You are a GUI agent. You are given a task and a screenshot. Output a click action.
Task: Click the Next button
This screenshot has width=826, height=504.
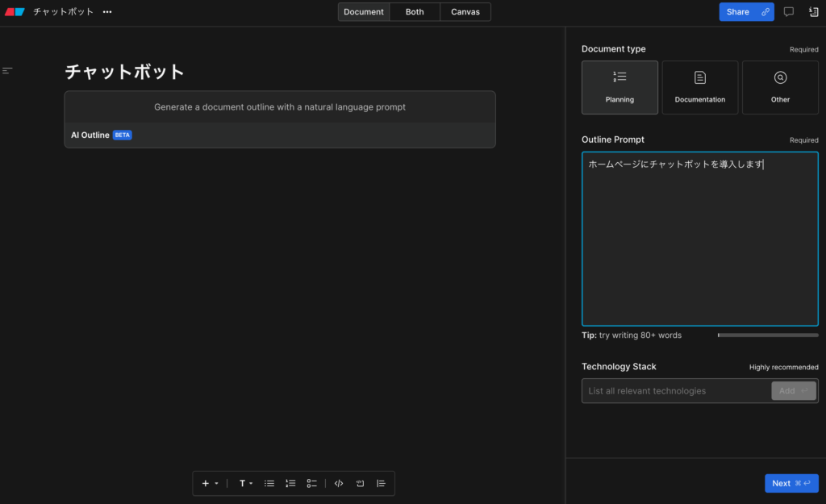[791, 484]
